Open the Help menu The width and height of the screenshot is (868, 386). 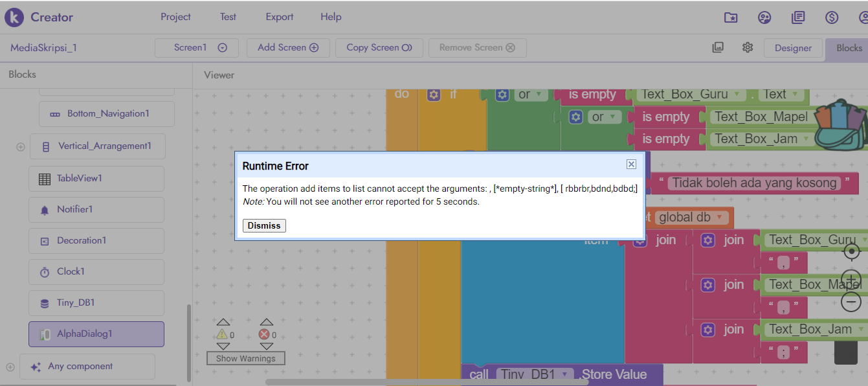click(x=331, y=17)
